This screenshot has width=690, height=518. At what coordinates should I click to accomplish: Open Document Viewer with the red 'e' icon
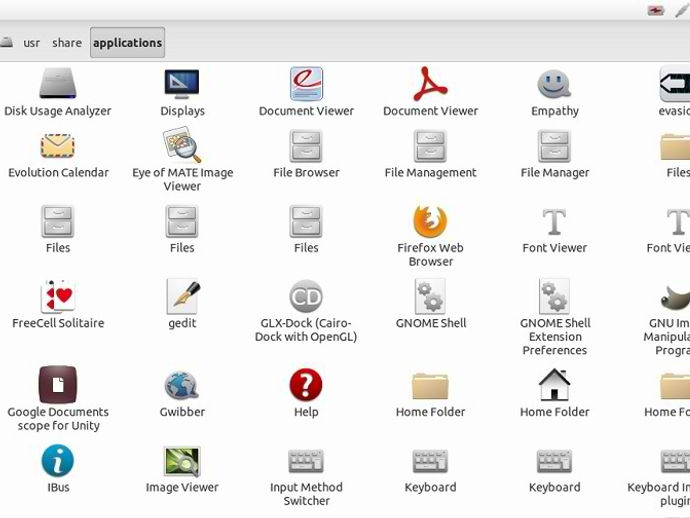coord(306,84)
